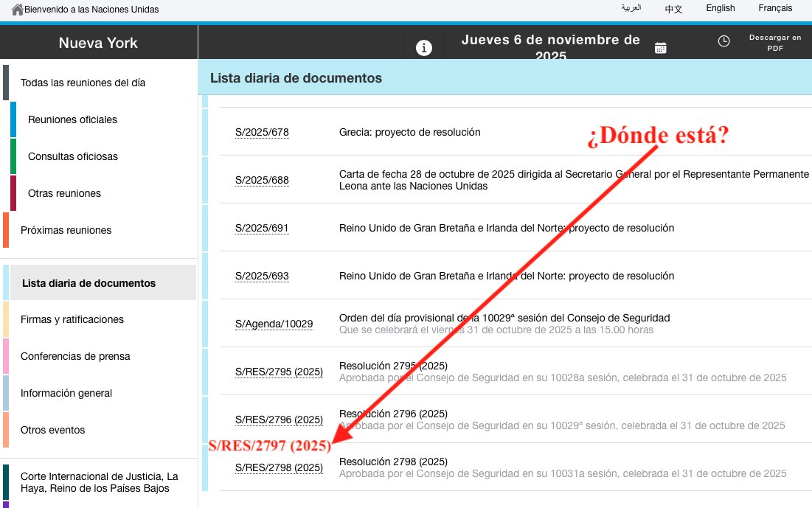Switch language to Français

click(x=775, y=8)
